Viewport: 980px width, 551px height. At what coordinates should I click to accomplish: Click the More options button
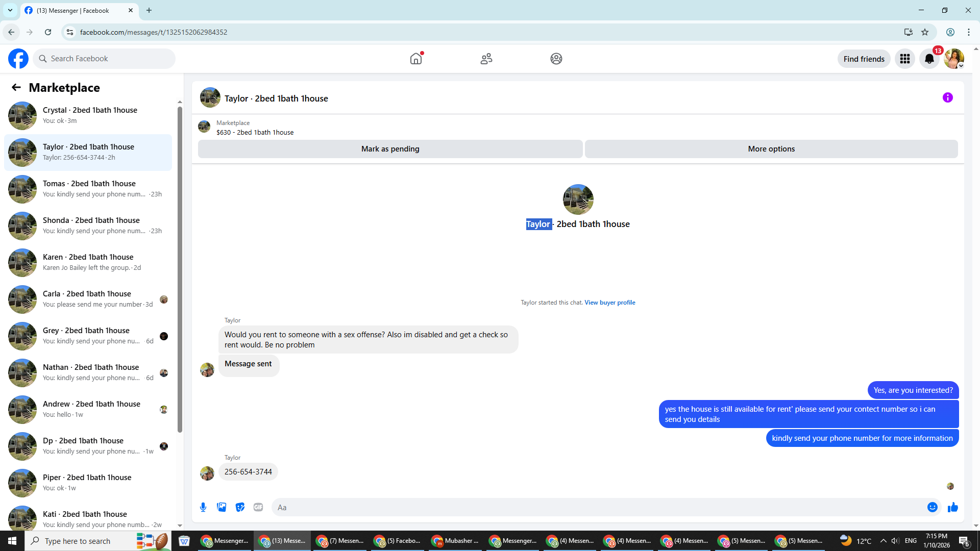tap(771, 149)
